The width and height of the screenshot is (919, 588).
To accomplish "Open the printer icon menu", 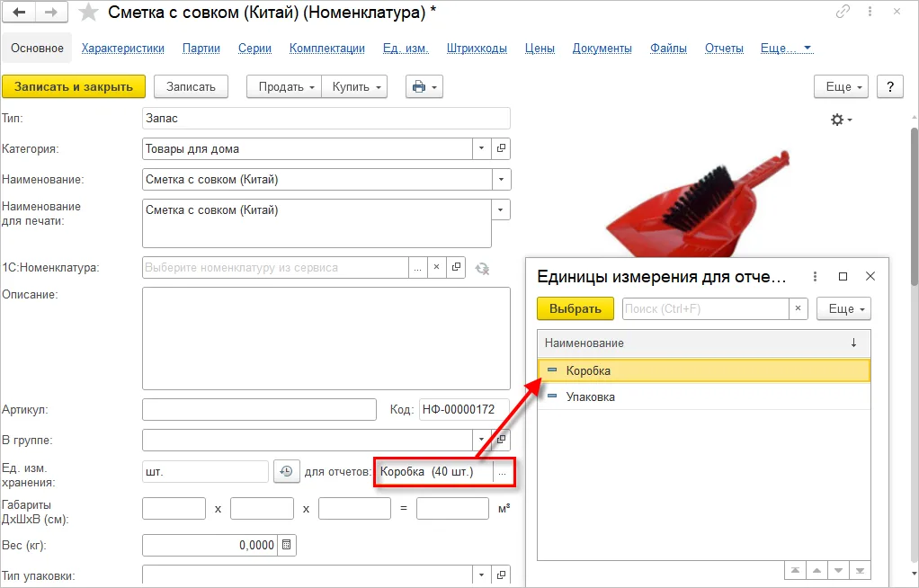I will pyautogui.click(x=424, y=87).
